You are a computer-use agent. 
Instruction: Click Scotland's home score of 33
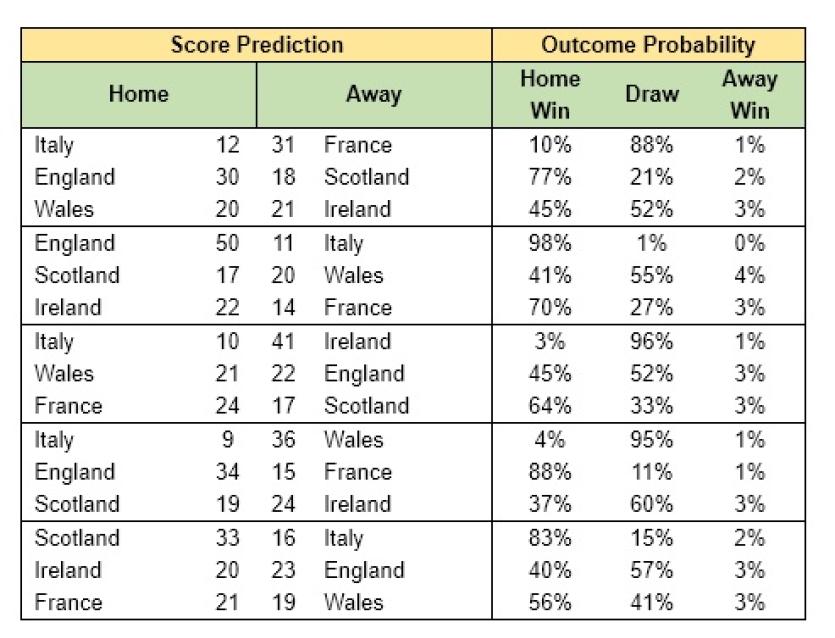pyautogui.click(x=227, y=538)
